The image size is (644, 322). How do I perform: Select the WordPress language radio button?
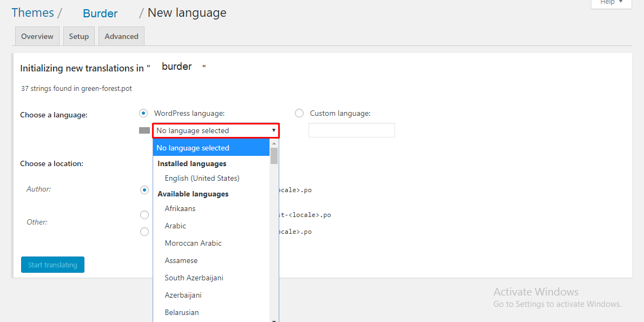(143, 113)
